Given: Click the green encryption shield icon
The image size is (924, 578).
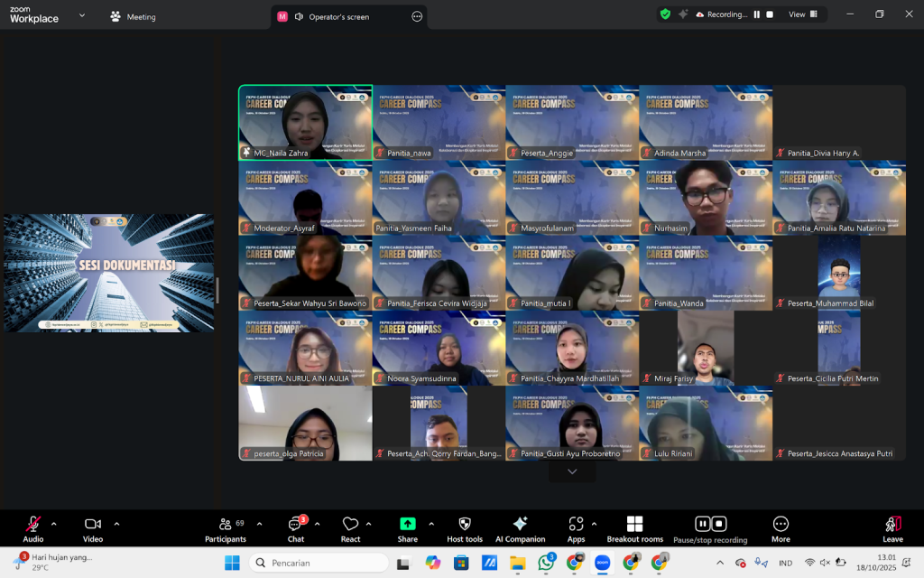Looking at the screenshot, I should click(x=665, y=14).
